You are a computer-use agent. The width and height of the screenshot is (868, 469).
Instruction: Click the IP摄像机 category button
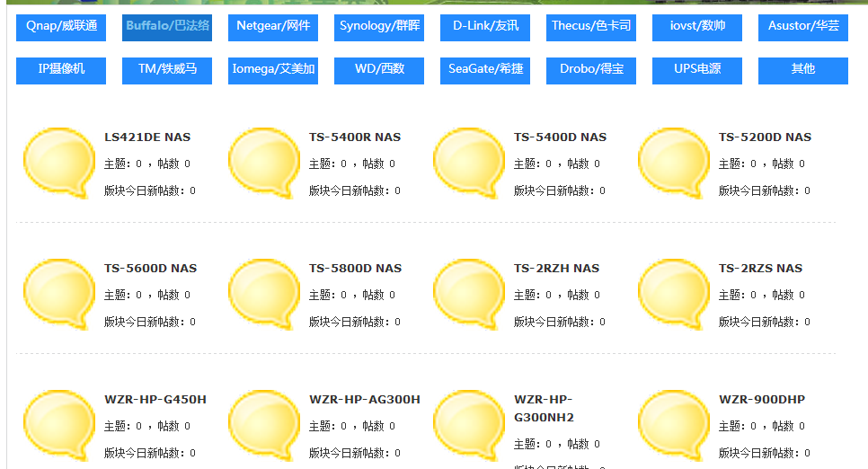click(x=61, y=71)
